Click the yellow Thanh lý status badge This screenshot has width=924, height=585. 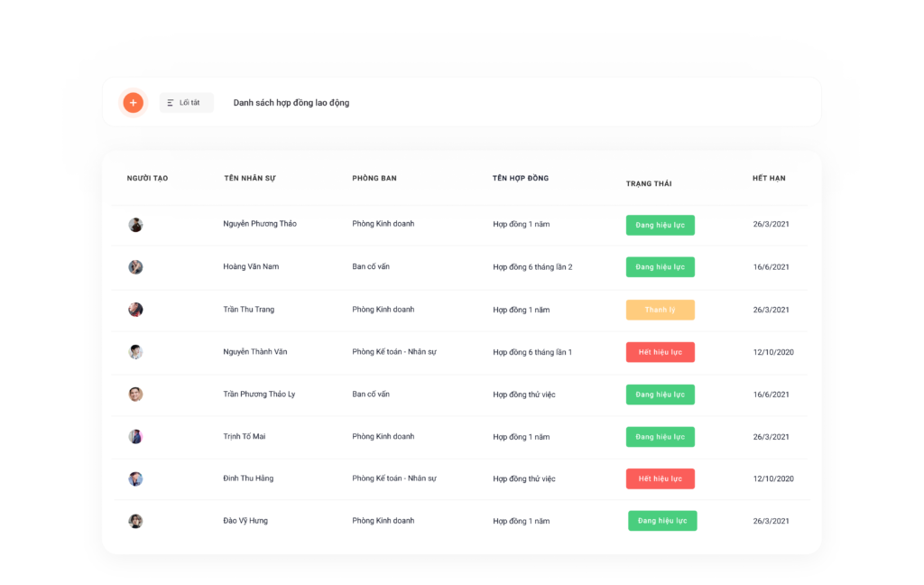tap(660, 310)
